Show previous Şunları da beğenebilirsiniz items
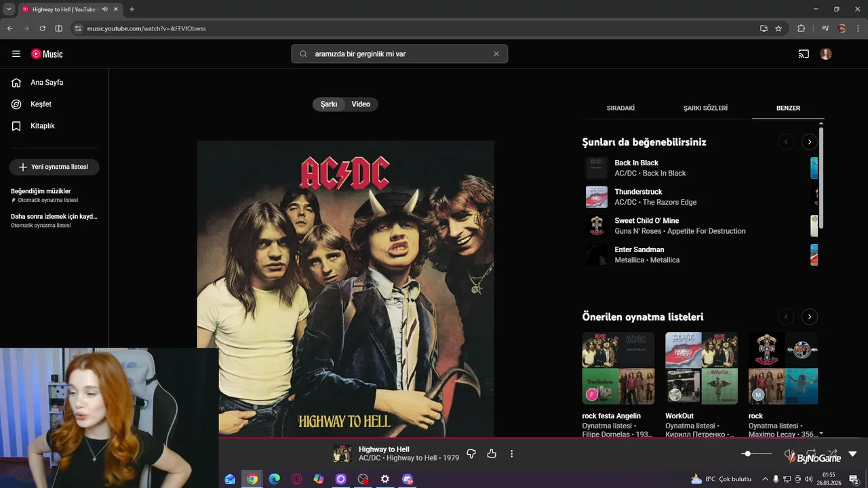The image size is (868, 488). click(786, 142)
